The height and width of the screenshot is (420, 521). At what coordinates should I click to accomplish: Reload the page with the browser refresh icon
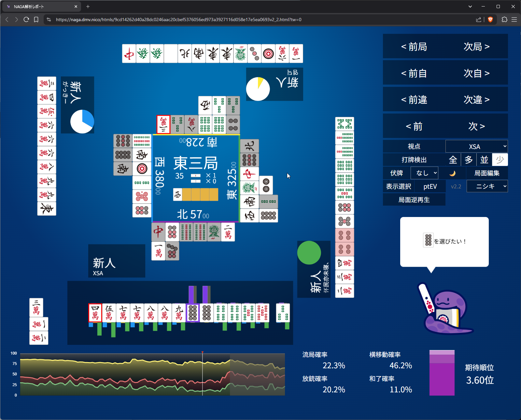(26, 20)
